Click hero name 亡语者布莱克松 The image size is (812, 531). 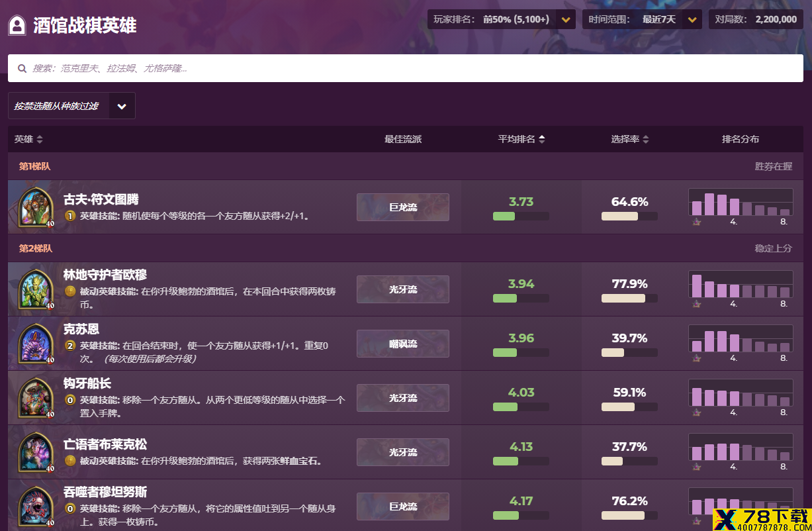coord(105,444)
